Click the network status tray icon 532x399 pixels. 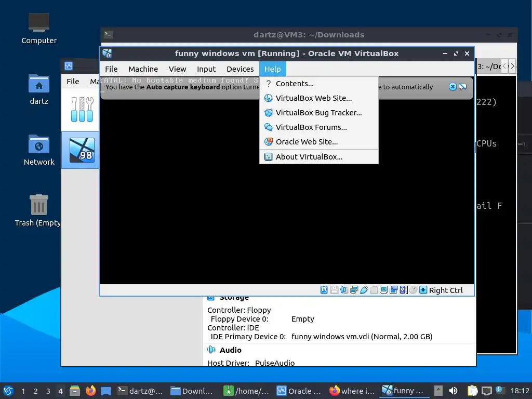pyautogui.click(x=486, y=391)
